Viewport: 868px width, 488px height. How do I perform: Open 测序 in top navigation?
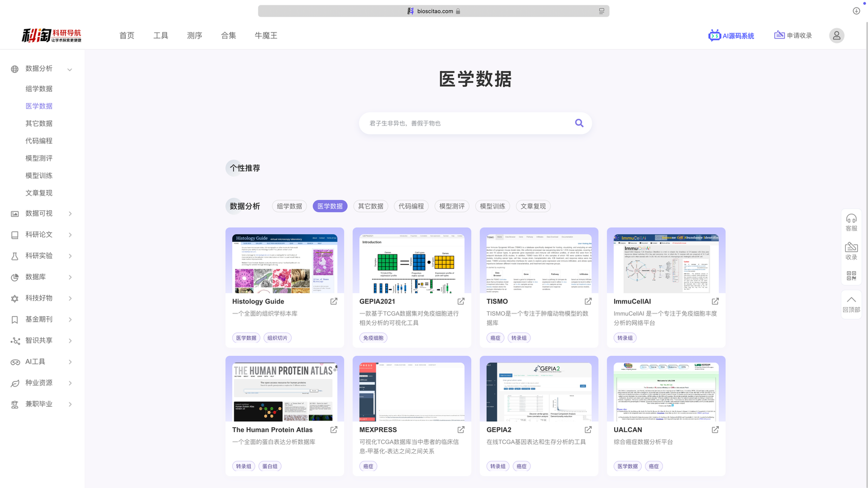click(x=194, y=36)
